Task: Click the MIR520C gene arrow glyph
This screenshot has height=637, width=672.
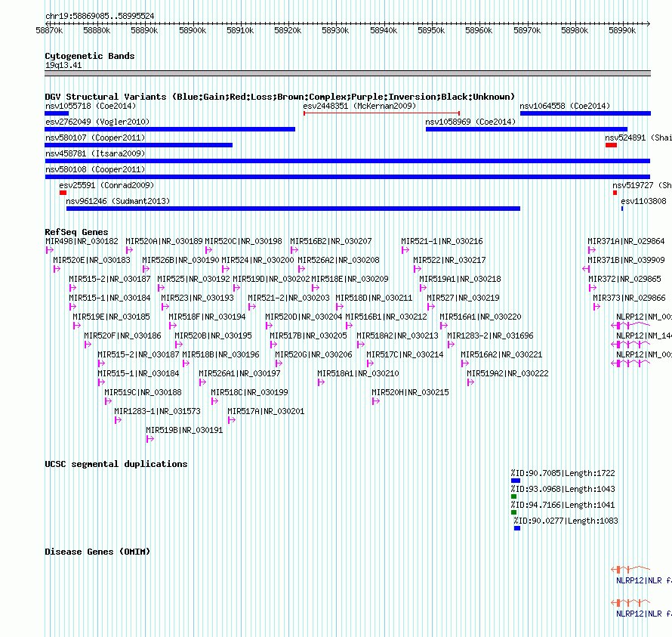Action: pyautogui.click(x=208, y=250)
